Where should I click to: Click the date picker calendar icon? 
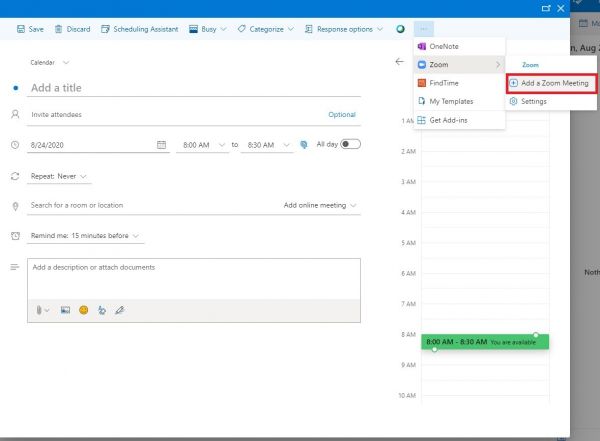162,145
